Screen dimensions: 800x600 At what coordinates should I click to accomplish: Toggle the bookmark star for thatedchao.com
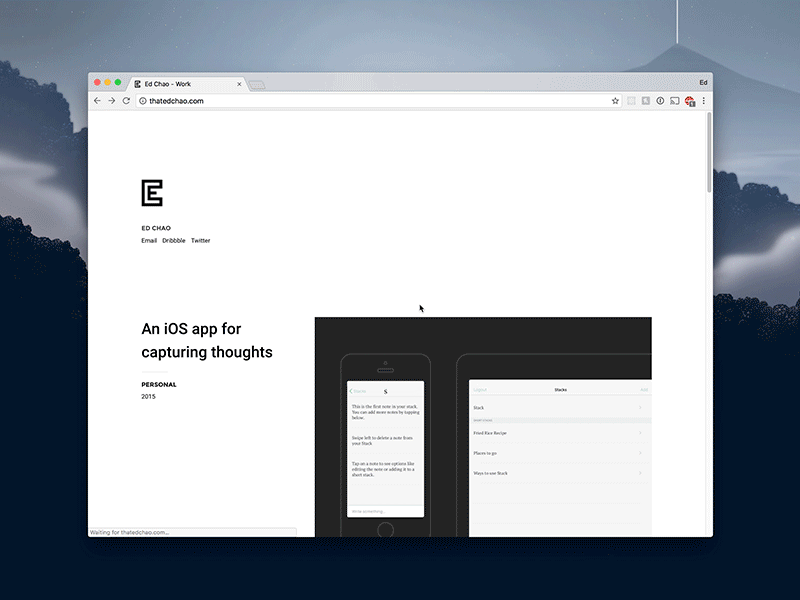tap(615, 100)
